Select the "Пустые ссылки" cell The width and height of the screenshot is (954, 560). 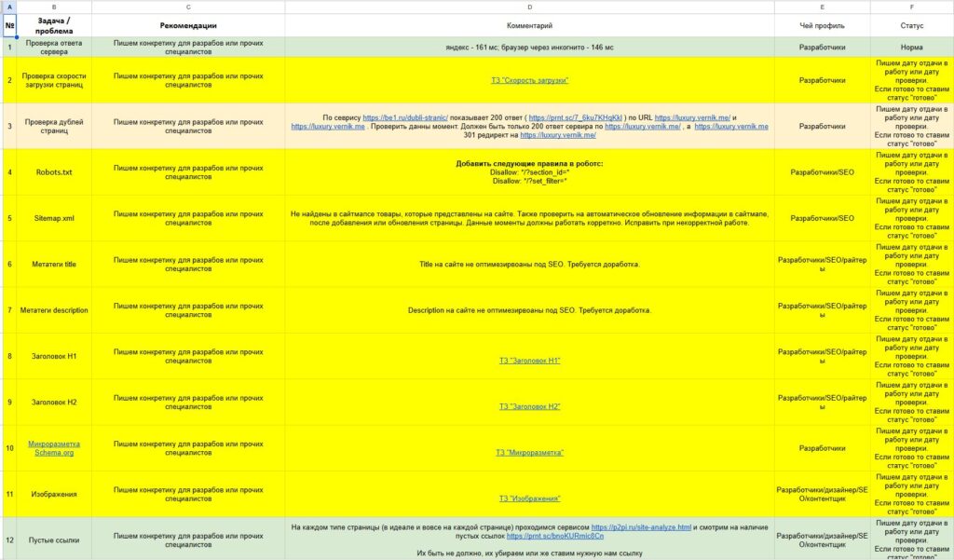tap(54, 540)
